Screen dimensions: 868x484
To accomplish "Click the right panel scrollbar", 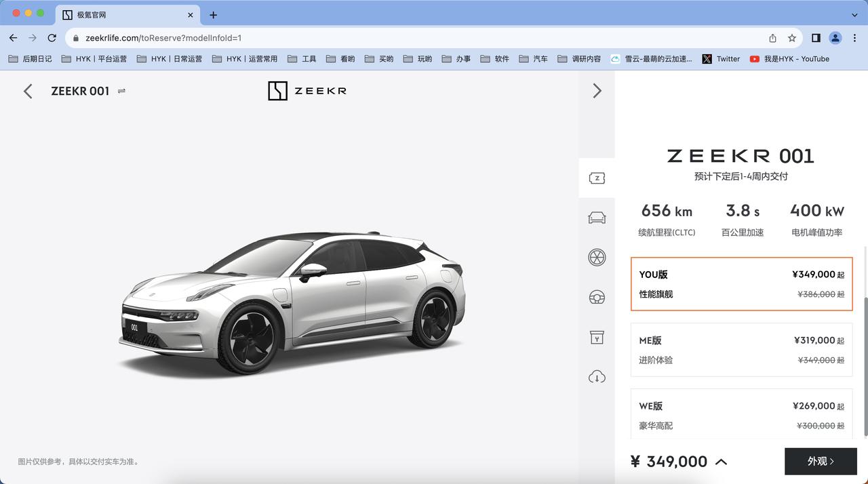I will coord(865,367).
